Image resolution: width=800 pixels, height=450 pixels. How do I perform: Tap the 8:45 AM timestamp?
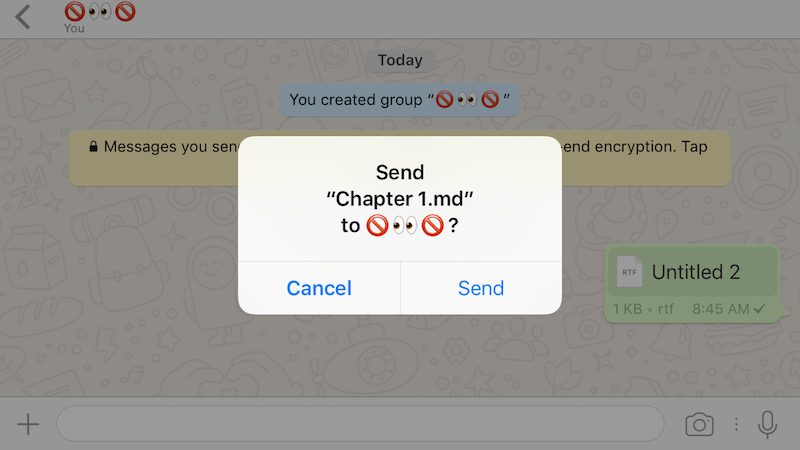click(720, 309)
